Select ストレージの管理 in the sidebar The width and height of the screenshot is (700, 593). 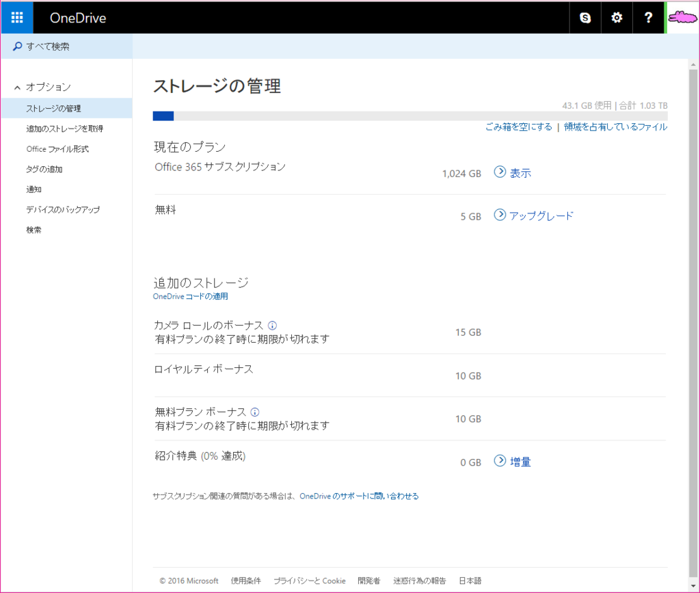click(x=66, y=108)
